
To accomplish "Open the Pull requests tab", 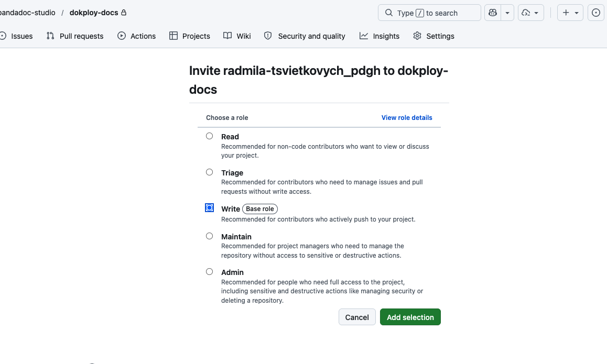I will (75, 36).
